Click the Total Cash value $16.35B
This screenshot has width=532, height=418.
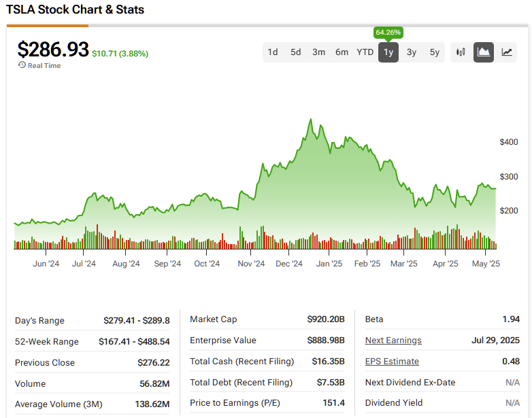pos(328,361)
